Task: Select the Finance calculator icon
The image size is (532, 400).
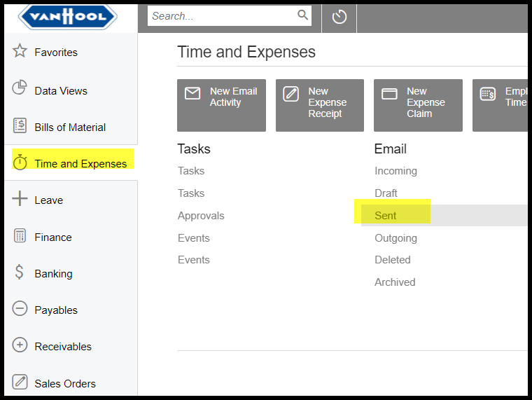Action: 20,236
